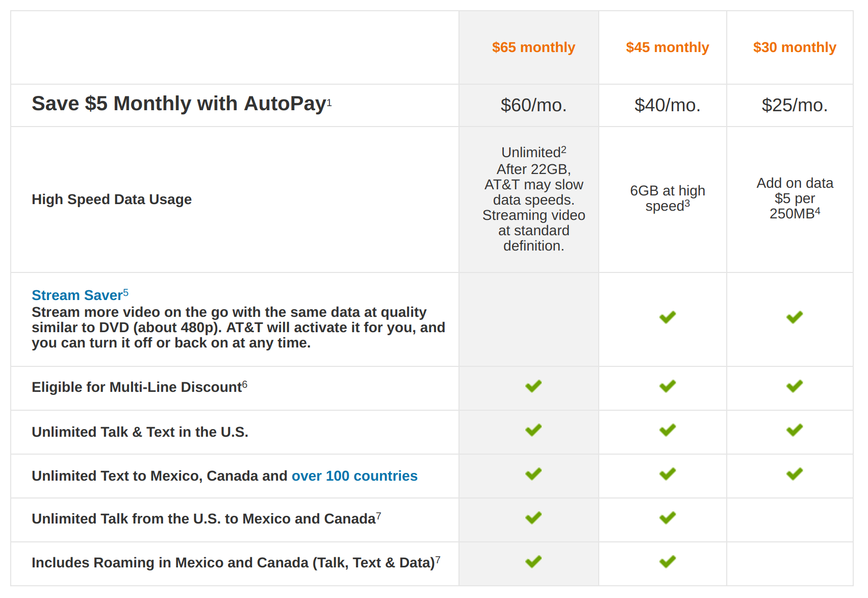The image size is (868, 598).
Task: Click the 6GB at high speed cell
Action: pyautogui.click(x=667, y=198)
